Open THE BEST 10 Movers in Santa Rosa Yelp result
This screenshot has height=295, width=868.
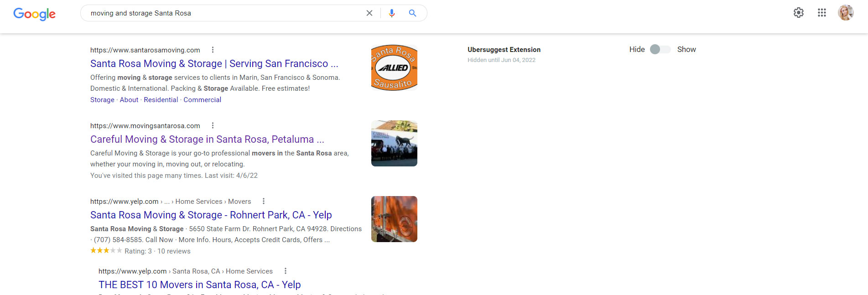point(200,285)
